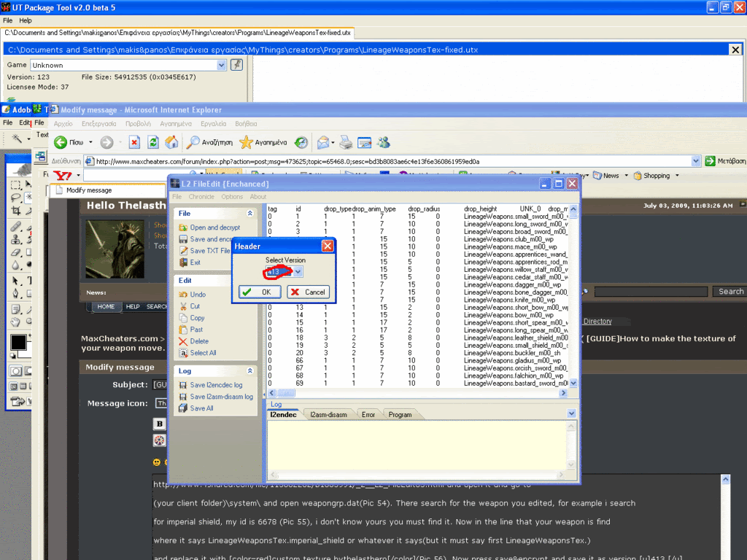
Task: Open the Chronicle menu in L2 FileEdit
Action: pos(201,197)
